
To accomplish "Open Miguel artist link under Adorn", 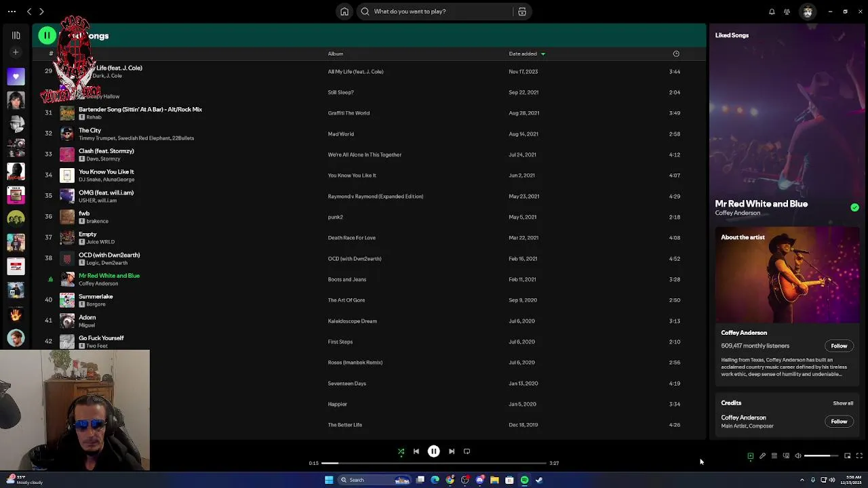I will [87, 325].
